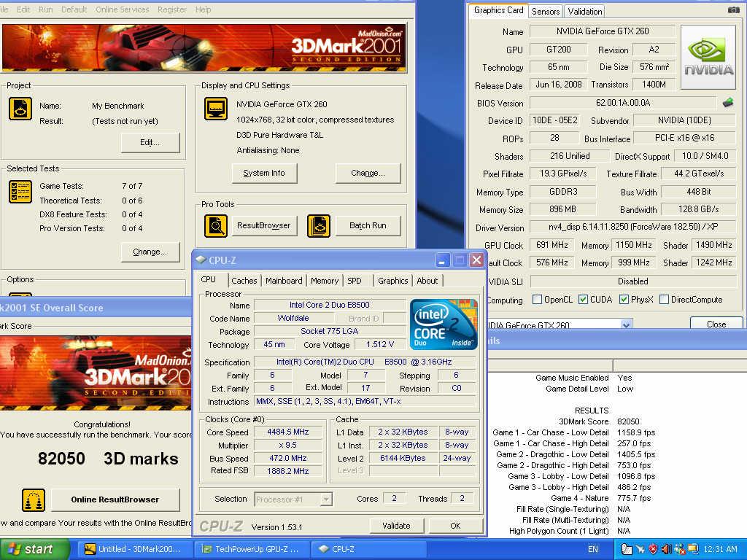The height and width of the screenshot is (560, 747).
Task: Open the SPD tab in CPU-Z
Action: tap(355, 281)
